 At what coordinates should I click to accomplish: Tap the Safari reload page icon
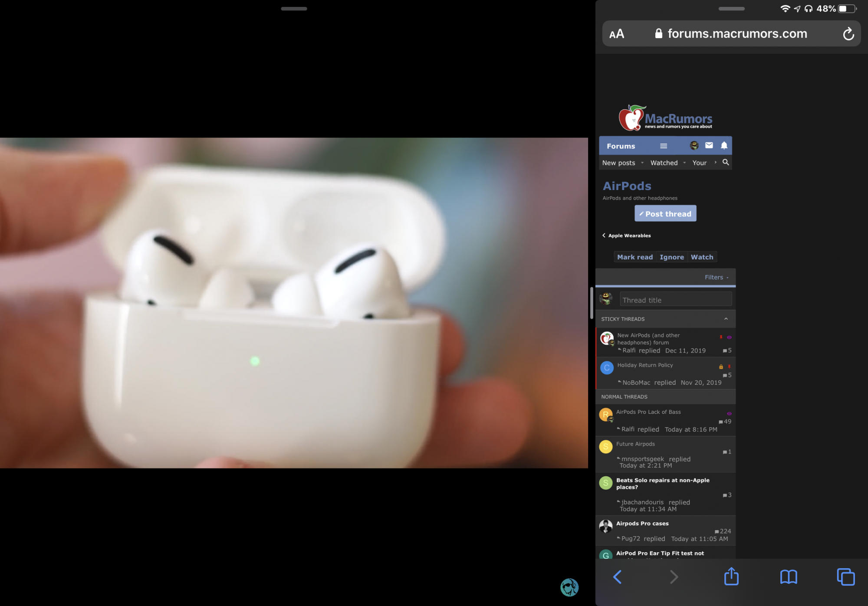coord(848,34)
